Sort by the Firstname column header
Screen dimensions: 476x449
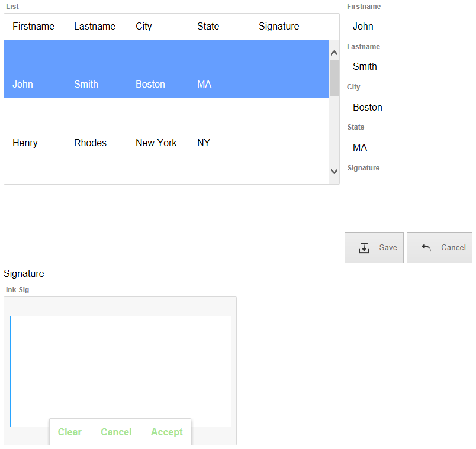[x=33, y=27]
